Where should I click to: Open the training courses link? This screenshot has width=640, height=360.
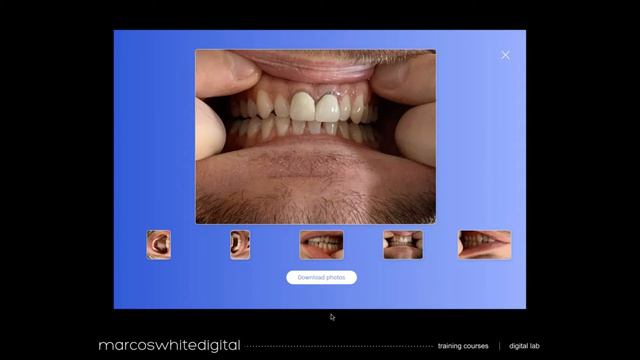[x=463, y=346]
